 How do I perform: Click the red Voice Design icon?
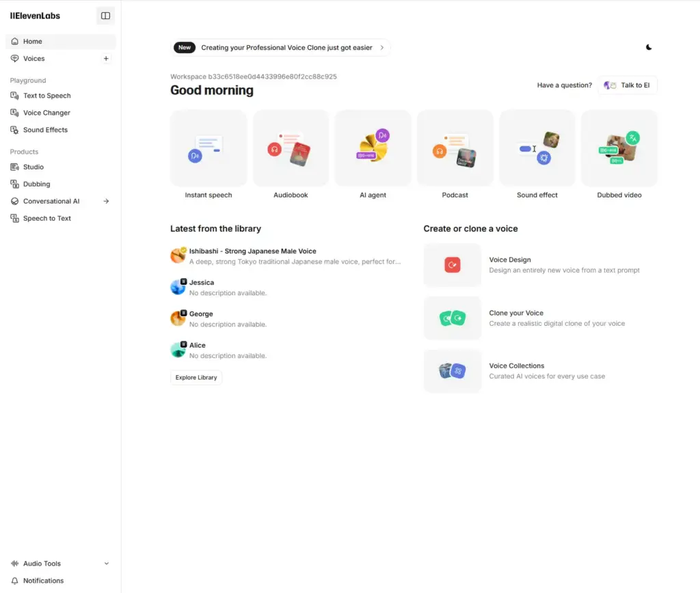coord(453,265)
